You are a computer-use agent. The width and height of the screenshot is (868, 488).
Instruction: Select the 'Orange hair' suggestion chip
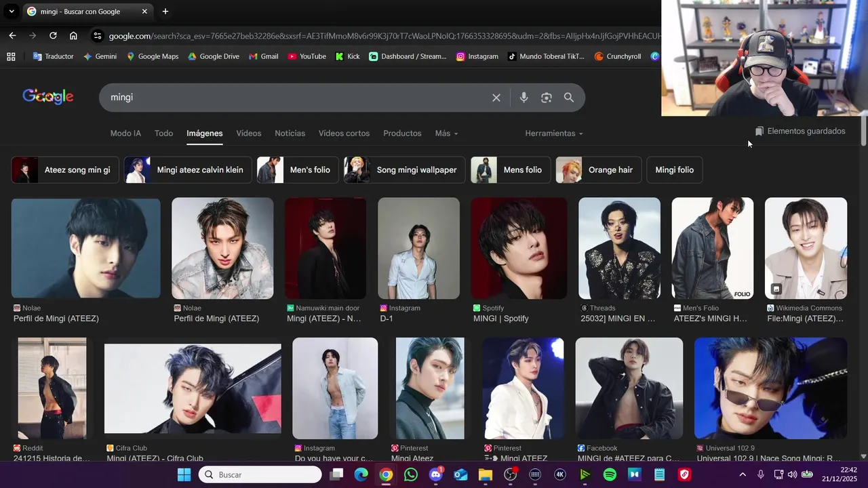click(599, 170)
